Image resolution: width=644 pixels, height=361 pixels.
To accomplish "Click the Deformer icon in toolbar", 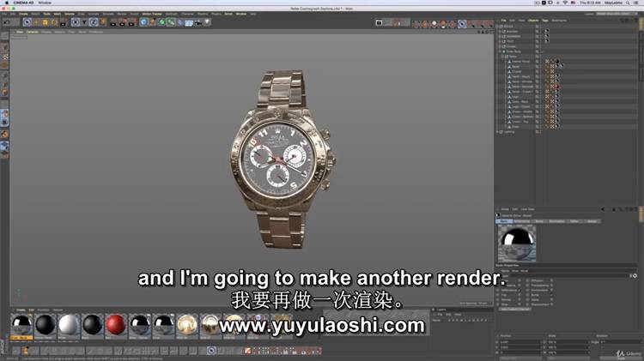I will click(180, 22).
